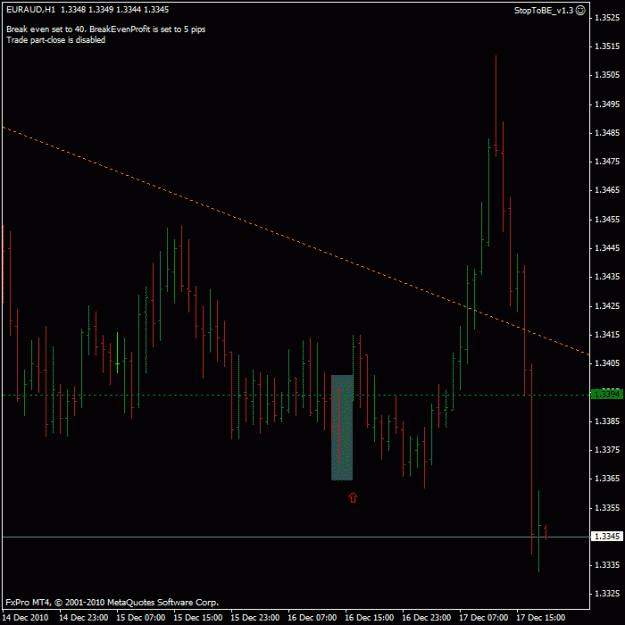
Task: Click the '15 Dec 15:00' time axis label
Action: [198, 617]
